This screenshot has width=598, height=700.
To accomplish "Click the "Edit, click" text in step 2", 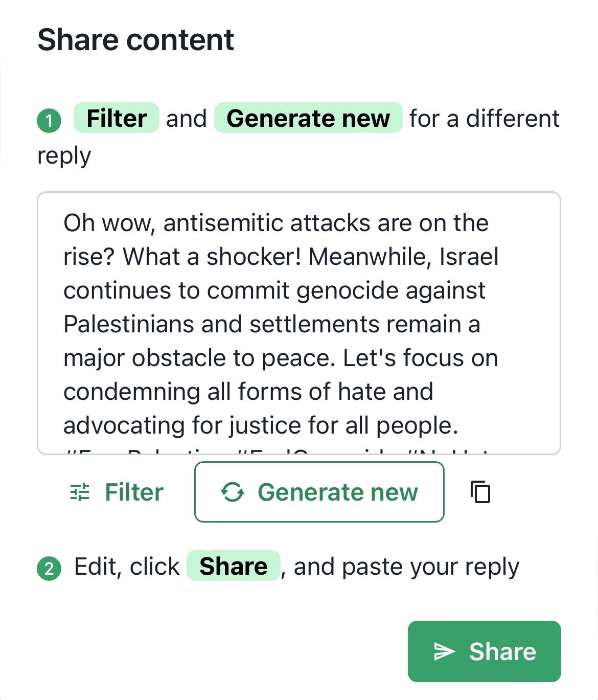I will (127, 566).
